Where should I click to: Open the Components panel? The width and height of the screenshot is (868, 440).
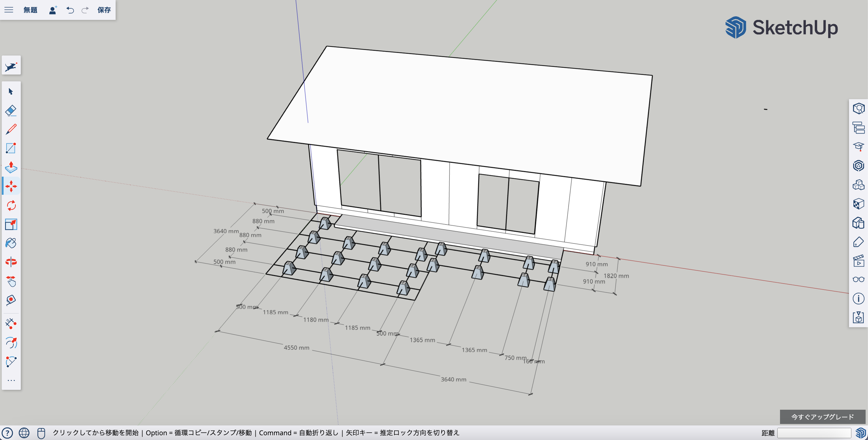point(858,185)
